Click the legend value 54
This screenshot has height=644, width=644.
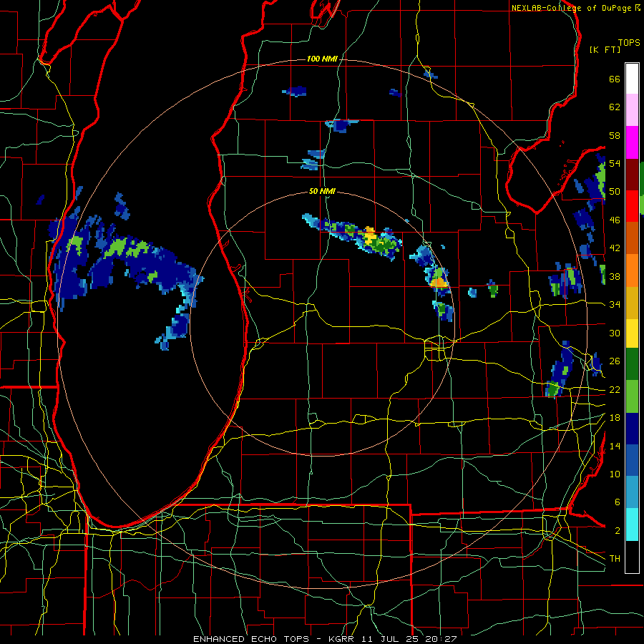coord(615,164)
